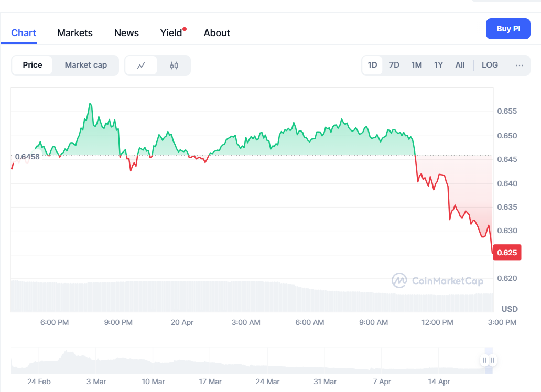Click the volume bars area
Image resolution: width=541 pixels, height=392 pixels.
(x=252, y=297)
